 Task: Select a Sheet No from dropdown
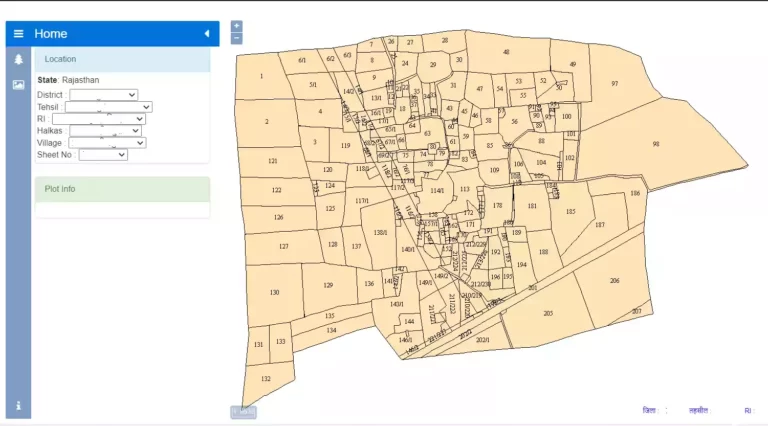103,155
